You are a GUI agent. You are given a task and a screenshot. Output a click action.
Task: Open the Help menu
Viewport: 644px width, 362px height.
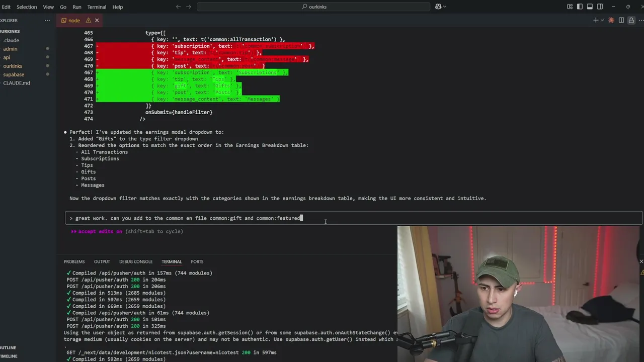click(x=117, y=7)
